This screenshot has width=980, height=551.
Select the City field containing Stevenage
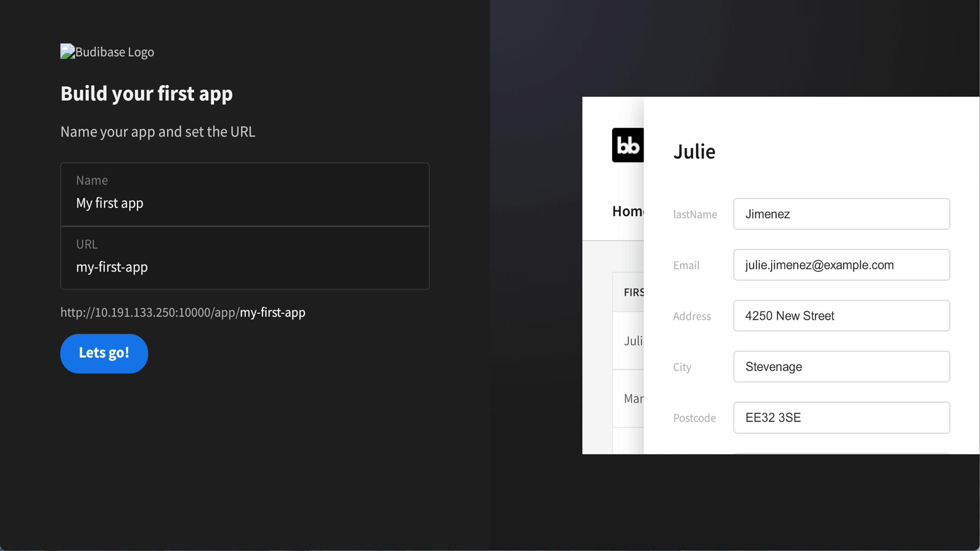(x=841, y=366)
